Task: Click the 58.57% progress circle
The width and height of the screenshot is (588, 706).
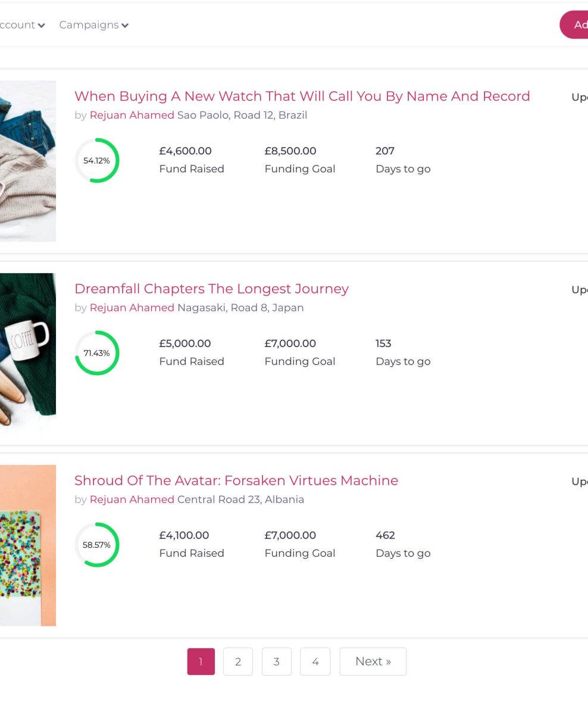Action: pyautogui.click(x=97, y=545)
